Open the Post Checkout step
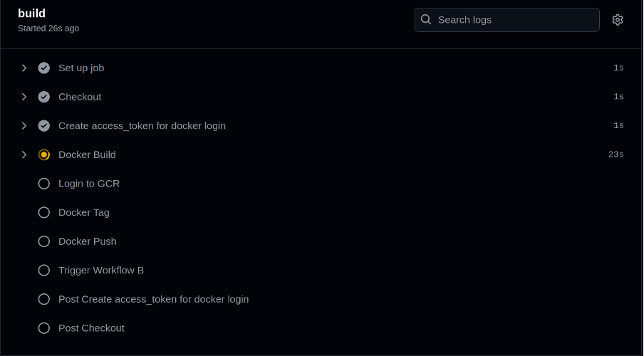This screenshot has height=356, width=644. pos(91,328)
